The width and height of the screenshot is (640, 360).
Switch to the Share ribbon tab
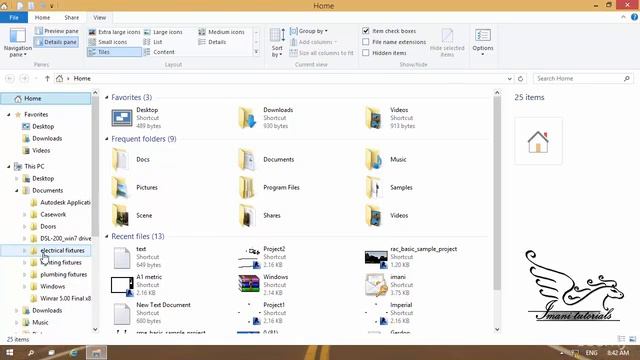point(71,18)
